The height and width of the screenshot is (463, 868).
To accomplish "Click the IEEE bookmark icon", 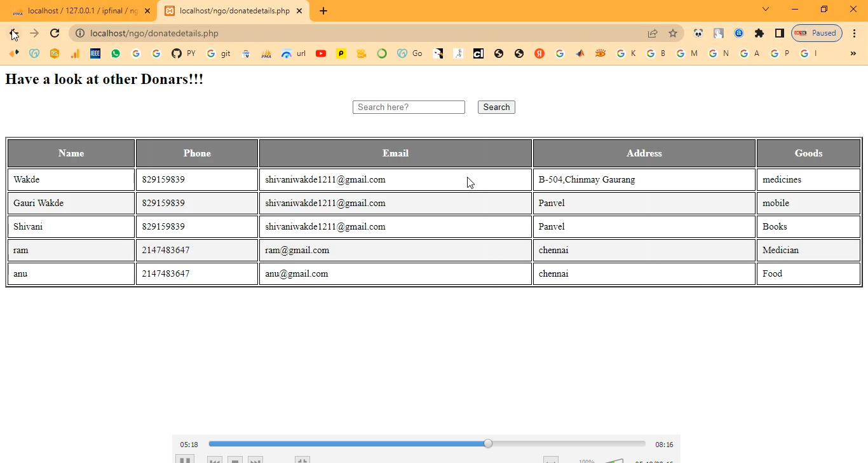I will click(95, 53).
